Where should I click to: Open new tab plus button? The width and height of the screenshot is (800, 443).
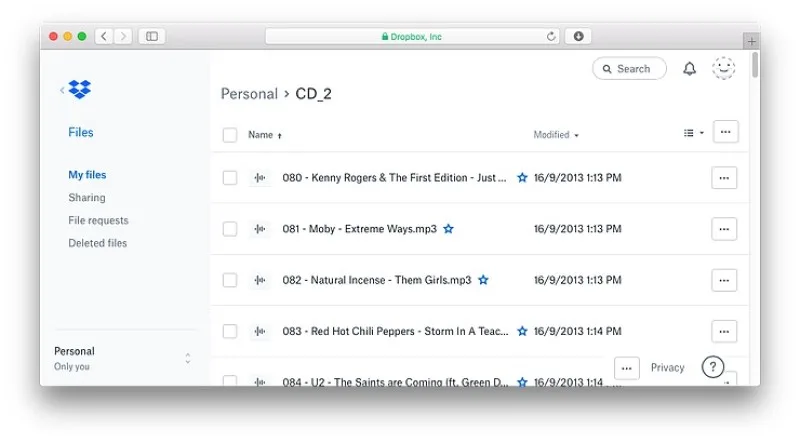[x=752, y=41]
